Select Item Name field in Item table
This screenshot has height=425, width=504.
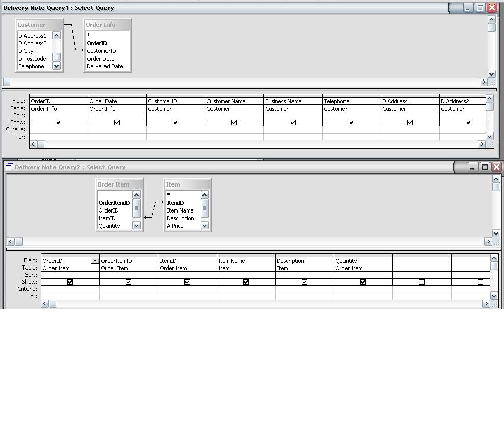pos(180,210)
